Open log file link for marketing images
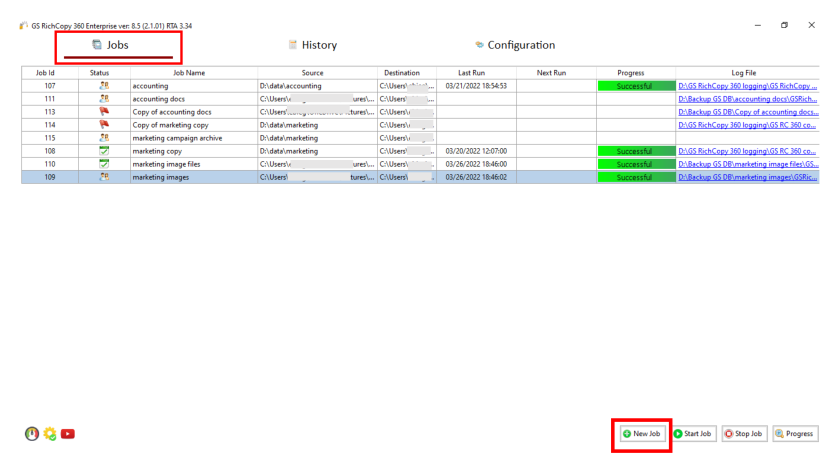 [748, 177]
